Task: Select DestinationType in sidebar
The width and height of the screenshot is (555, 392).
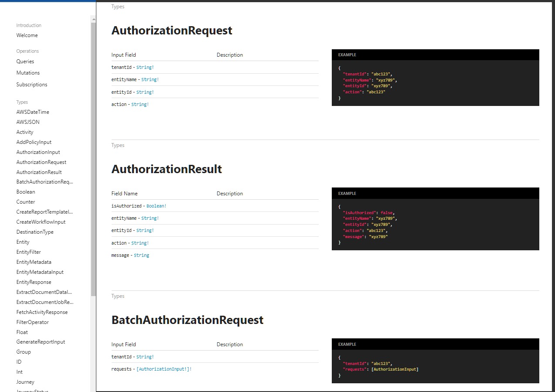Action: [x=35, y=232]
